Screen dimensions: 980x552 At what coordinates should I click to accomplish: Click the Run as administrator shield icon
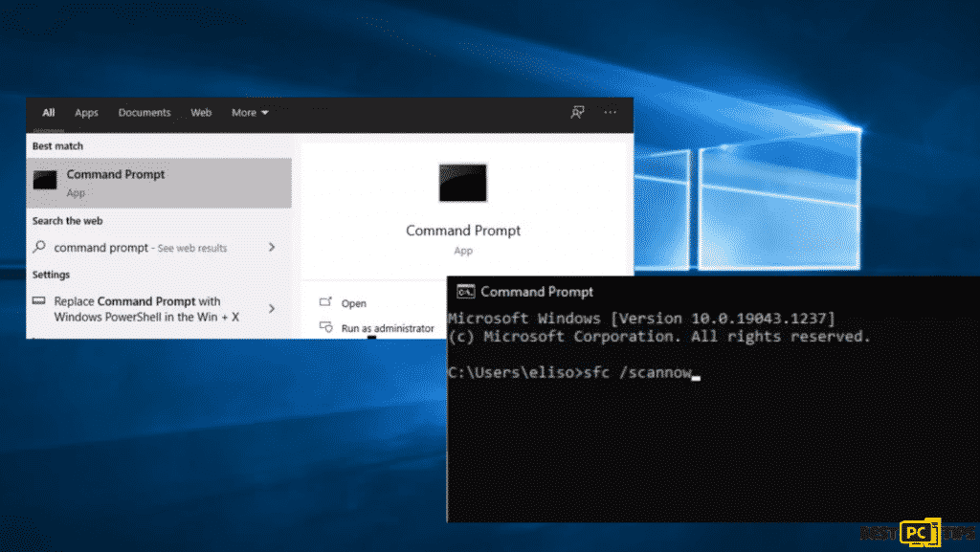tap(325, 327)
